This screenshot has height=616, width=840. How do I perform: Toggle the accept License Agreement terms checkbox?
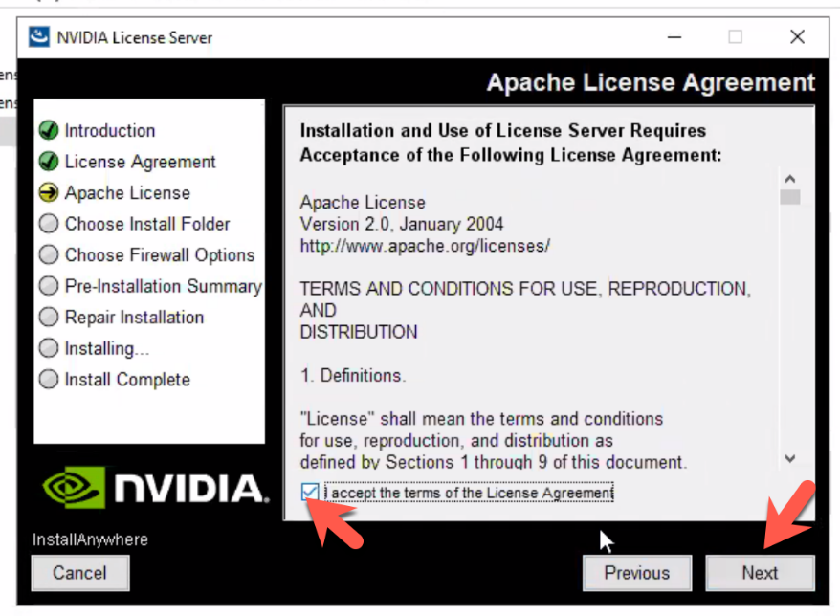[310, 492]
